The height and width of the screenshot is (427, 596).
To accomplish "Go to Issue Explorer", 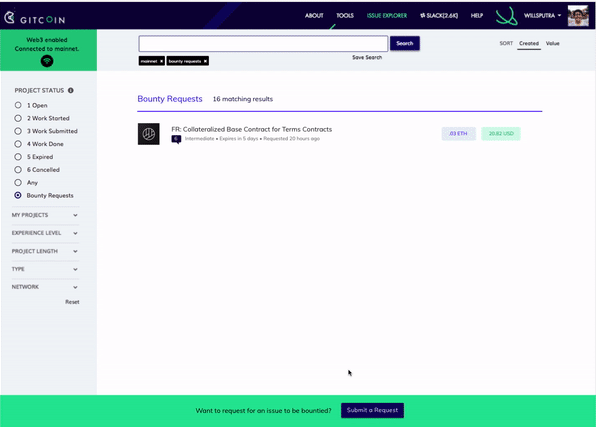I will click(387, 16).
